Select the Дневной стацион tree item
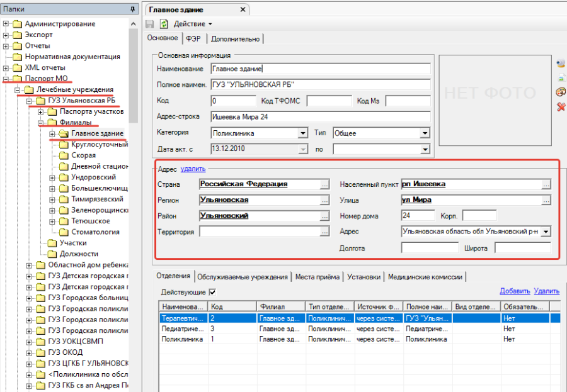Image resolution: width=567 pixels, height=392 pixels. point(100,166)
